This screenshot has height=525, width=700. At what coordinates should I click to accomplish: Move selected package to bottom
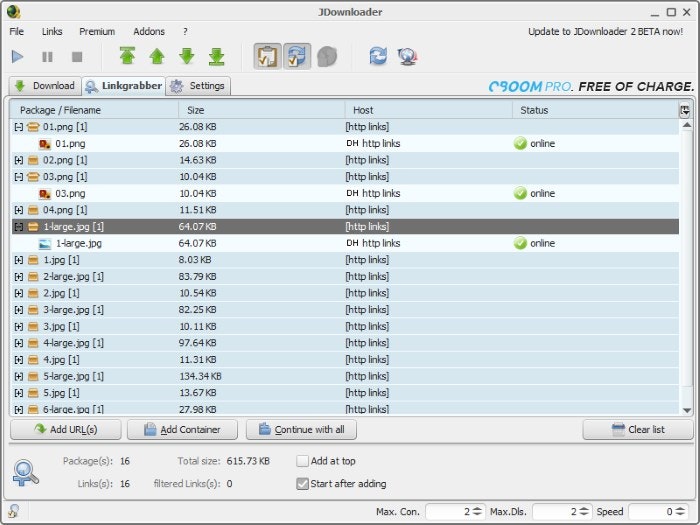[217, 56]
